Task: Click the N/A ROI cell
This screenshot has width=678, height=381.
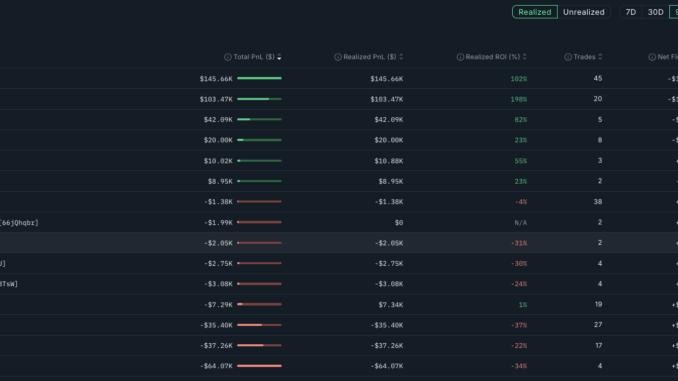Action: coord(521,223)
